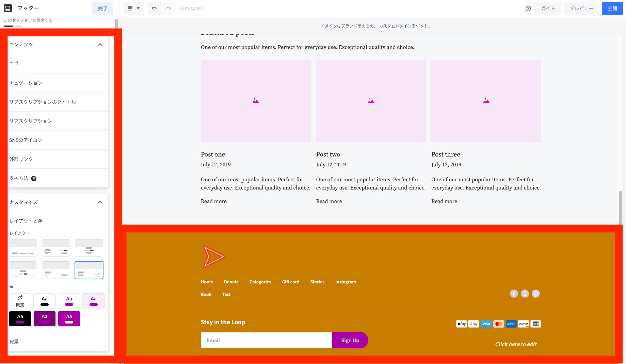Choose the dark purple color swatch

(45, 319)
